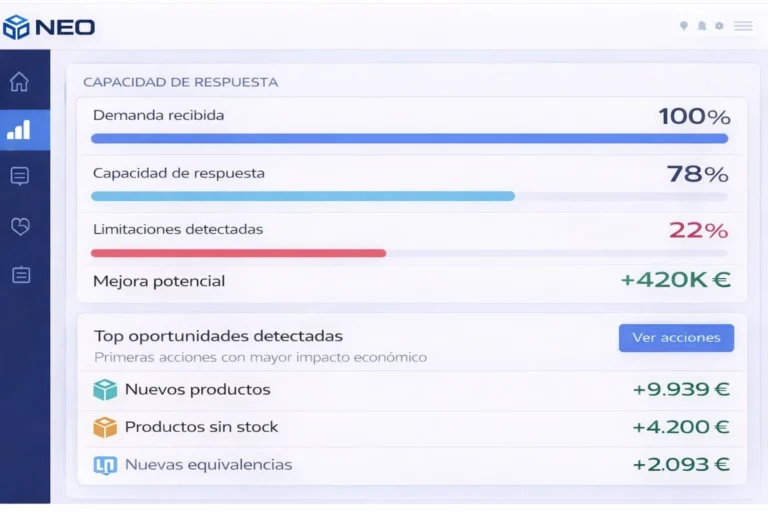Go to the Home sidebar icon
768x512 pixels.
pos(19,82)
